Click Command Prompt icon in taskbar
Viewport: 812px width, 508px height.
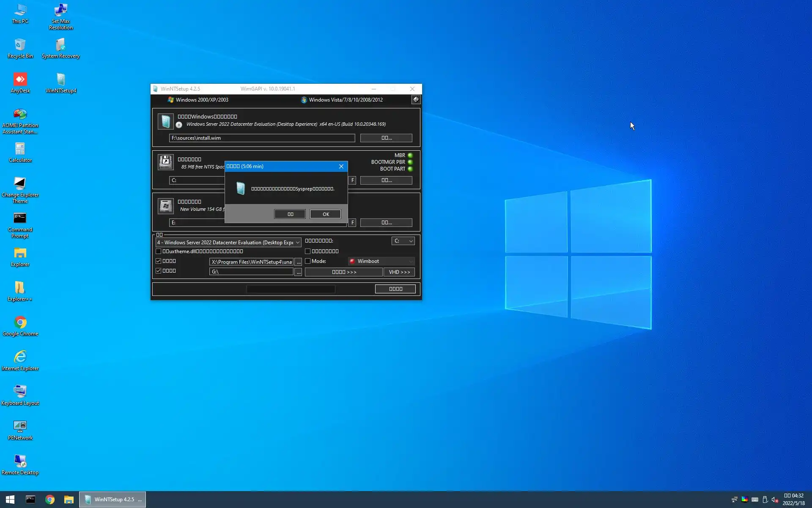coord(30,500)
